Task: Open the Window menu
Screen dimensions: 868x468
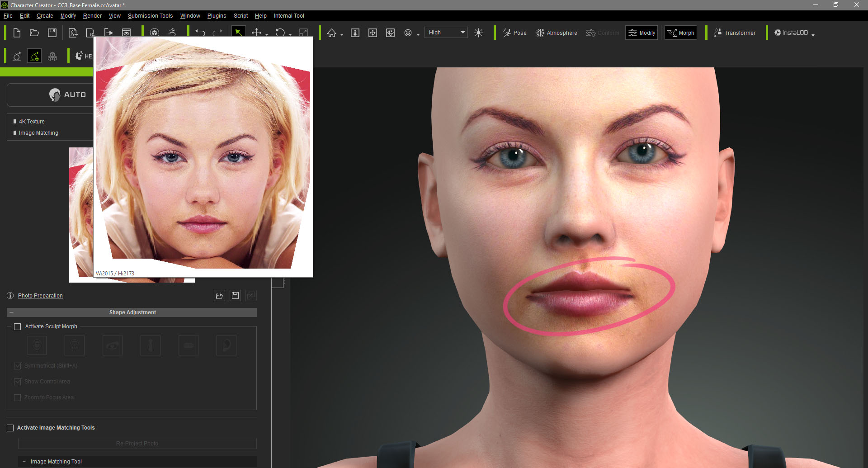Action: (190, 15)
